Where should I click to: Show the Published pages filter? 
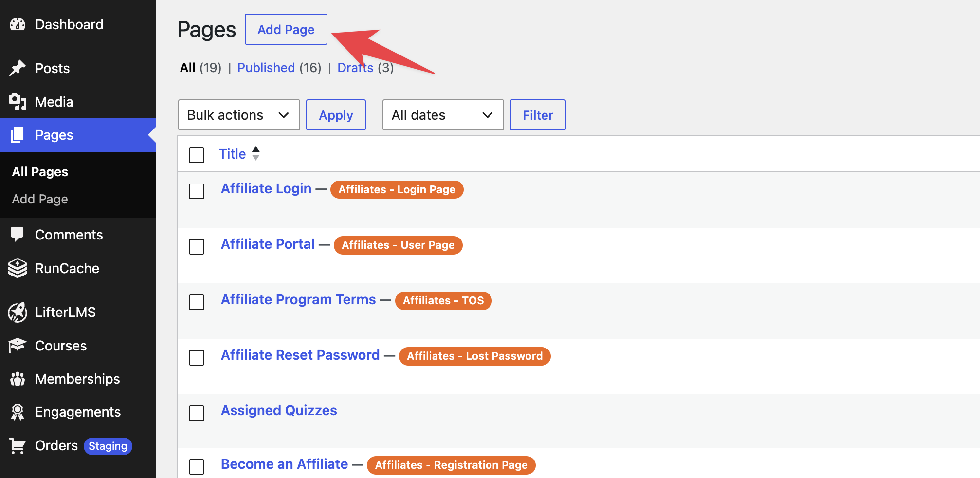click(x=266, y=68)
